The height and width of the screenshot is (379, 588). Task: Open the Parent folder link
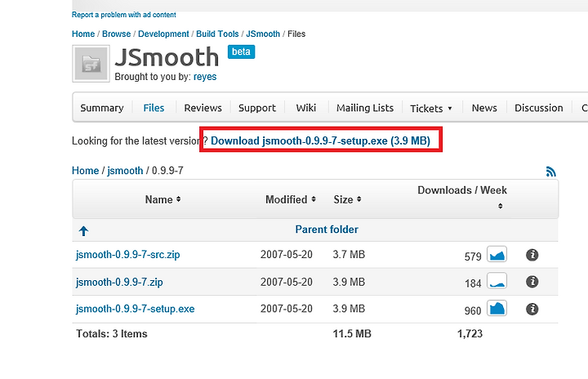(327, 230)
